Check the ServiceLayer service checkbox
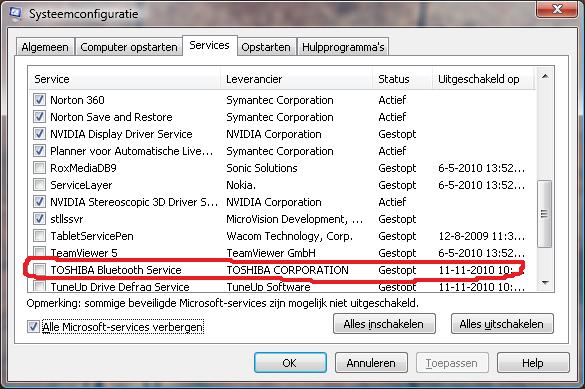The image size is (585, 389). [x=39, y=185]
